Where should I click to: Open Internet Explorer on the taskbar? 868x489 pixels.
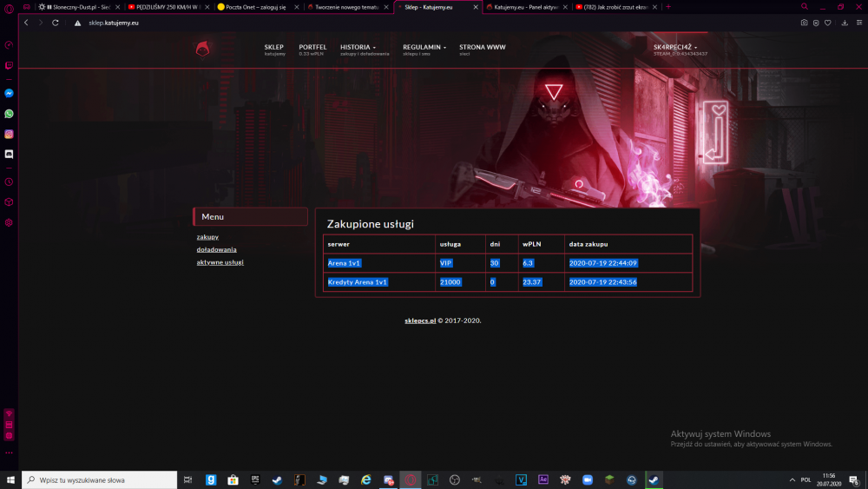366,479
